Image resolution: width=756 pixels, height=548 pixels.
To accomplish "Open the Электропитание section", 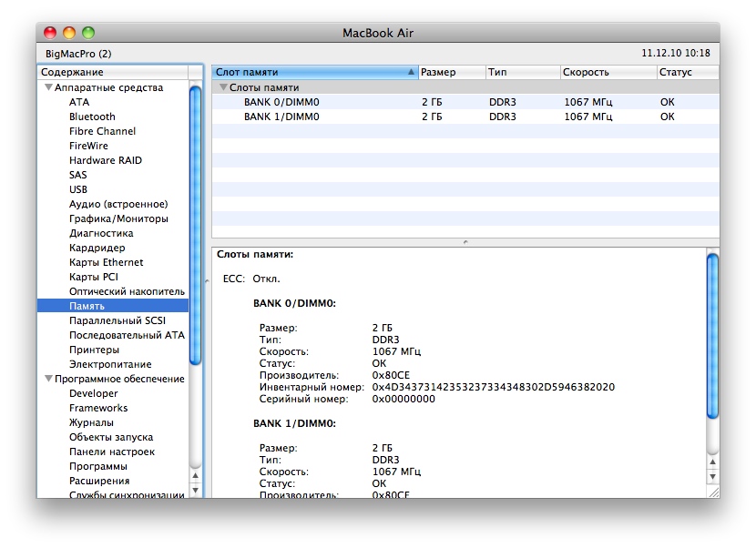I will pos(104,365).
